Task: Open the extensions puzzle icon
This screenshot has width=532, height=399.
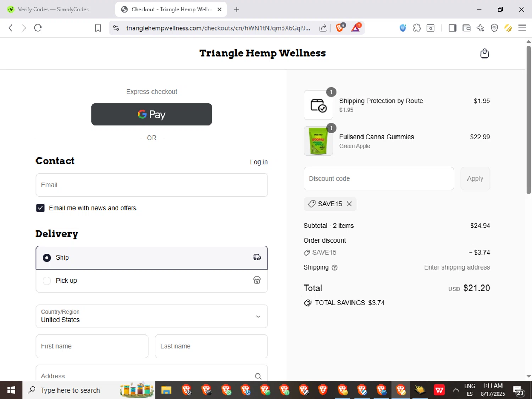Action: click(x=417, y=28)
